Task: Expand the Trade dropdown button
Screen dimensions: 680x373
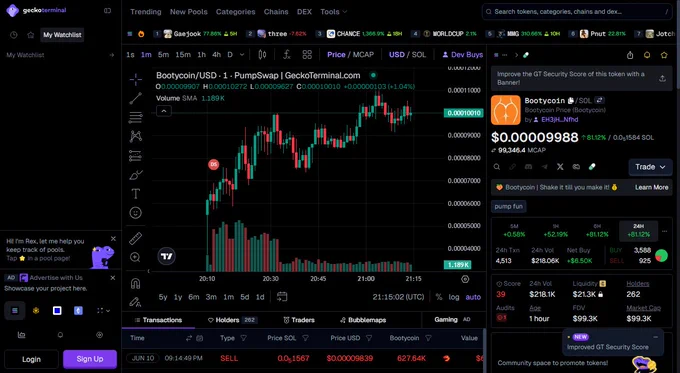Action: tap(650, 167)
